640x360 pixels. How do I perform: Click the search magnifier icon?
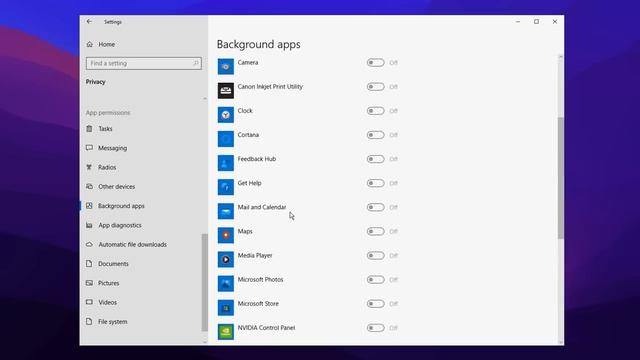pyautogui.click(x=196, y=63)
